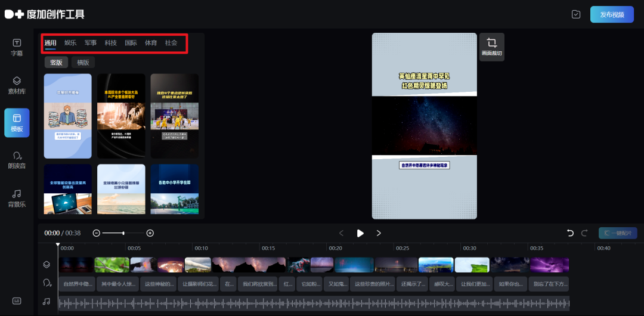The width and height of the screenshot is (644, 316).
Task: Play the video preview
Action: tap(360, 233)
